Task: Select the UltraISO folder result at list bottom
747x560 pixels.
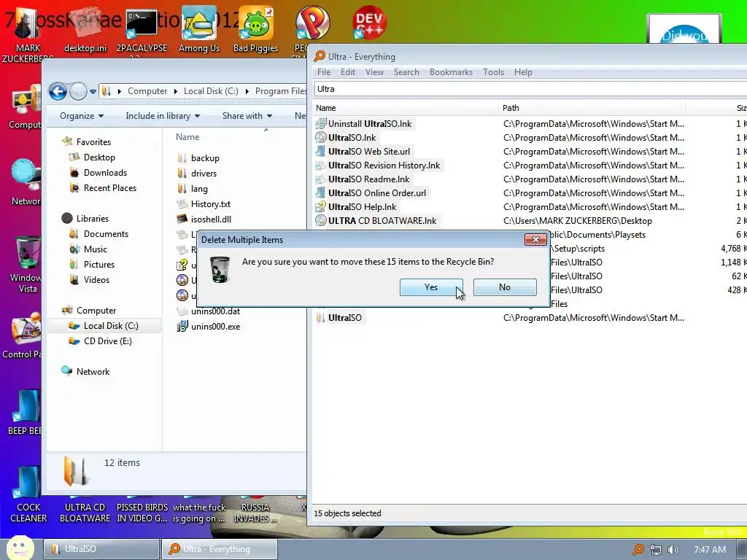Action: click(x=340, y=318)
